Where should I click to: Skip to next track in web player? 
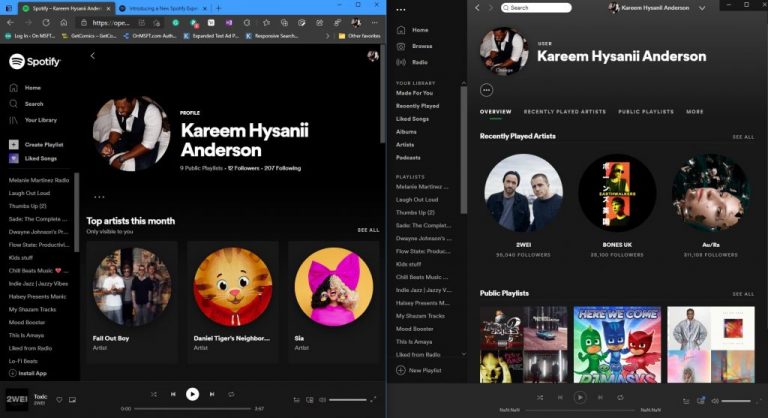coord(212,394)
